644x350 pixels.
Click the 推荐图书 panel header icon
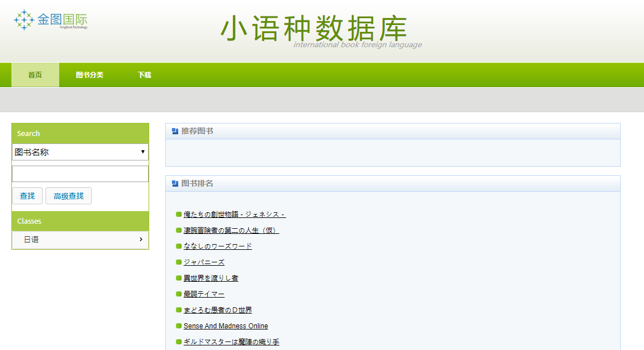point(175,131)
